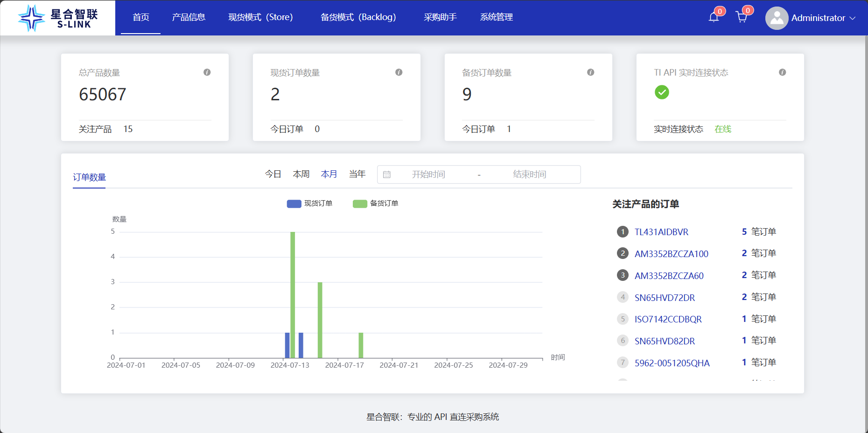Click rank badge 2 in product list

point(623,253)
